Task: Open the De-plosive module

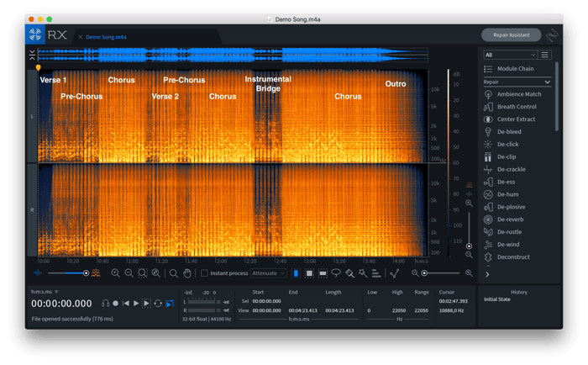Action: (x=505, y=207)
